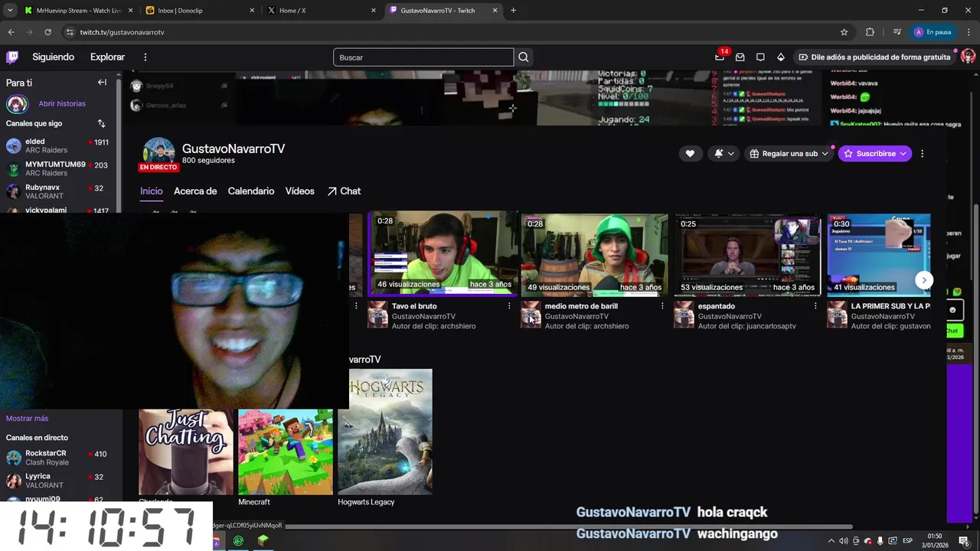Click the magnifier search button
Image resolution: width=980 pixels, height=551 pixels.
[524, 57]
